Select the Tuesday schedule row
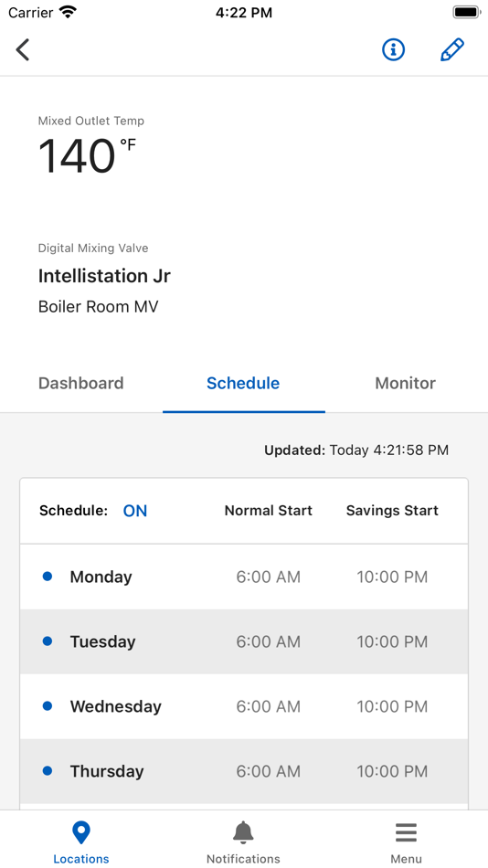The width and height of the screenshot is (488, 868). click(244, 641)
